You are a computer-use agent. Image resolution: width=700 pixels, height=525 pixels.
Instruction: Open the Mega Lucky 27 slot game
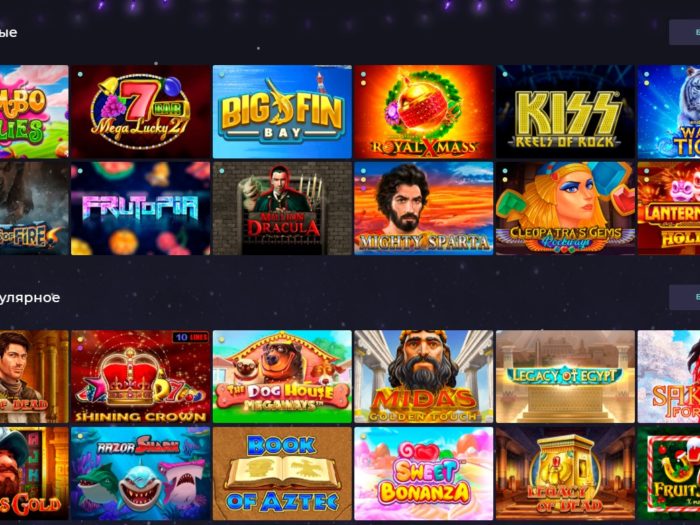141,112
